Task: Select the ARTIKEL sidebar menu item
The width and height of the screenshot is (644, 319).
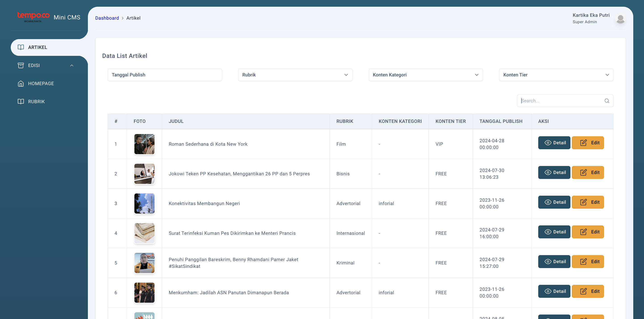Action: (x=49, y=47)
